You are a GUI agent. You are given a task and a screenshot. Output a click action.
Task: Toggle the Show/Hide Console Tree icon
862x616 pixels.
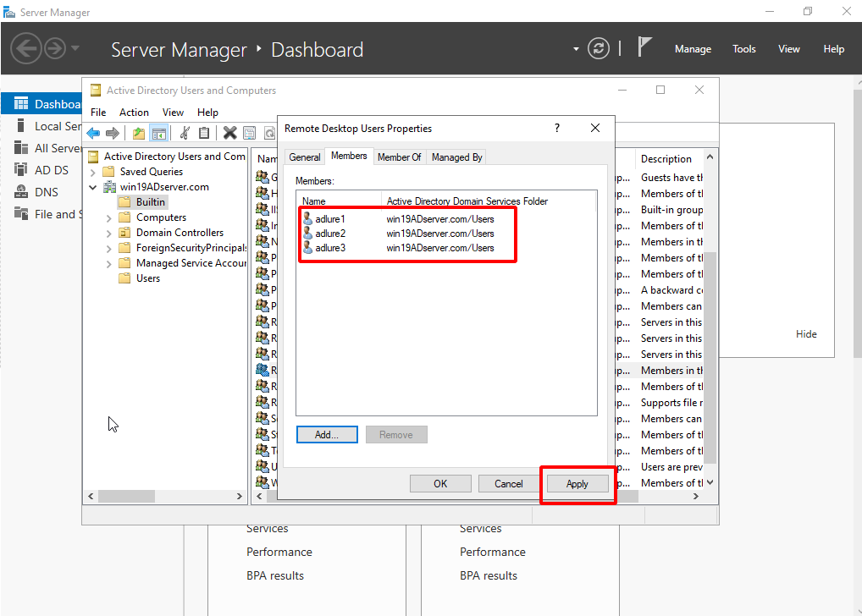tap(158, 133)
